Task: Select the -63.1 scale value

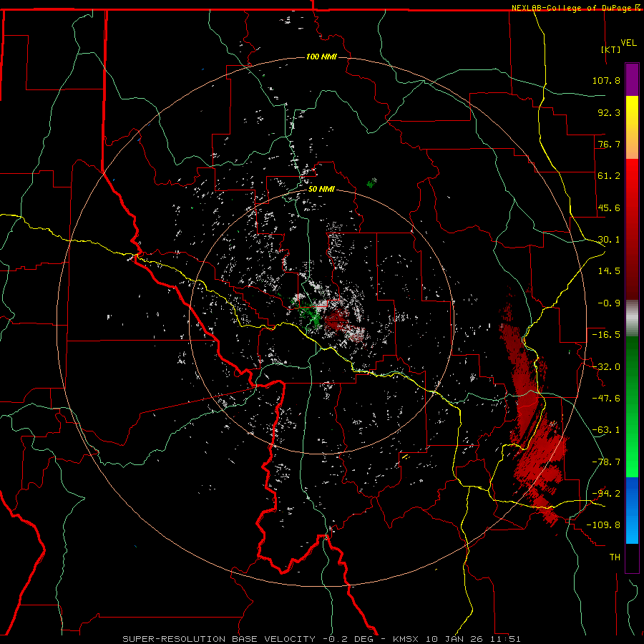Action: 606,430
